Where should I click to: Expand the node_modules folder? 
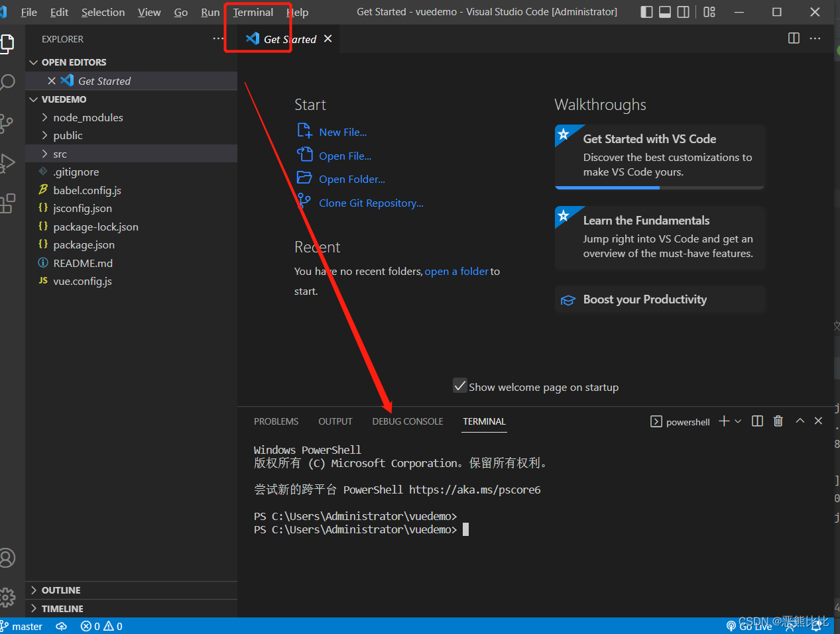pos(131,117)
